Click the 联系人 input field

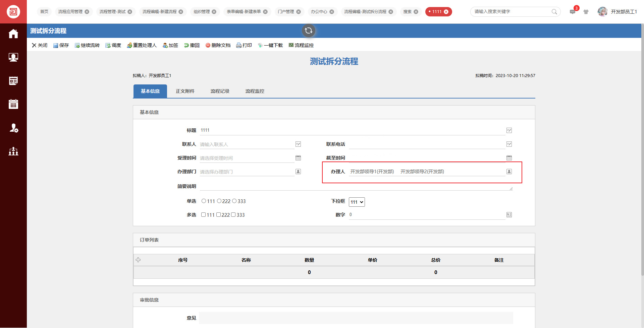pos(247,144)
